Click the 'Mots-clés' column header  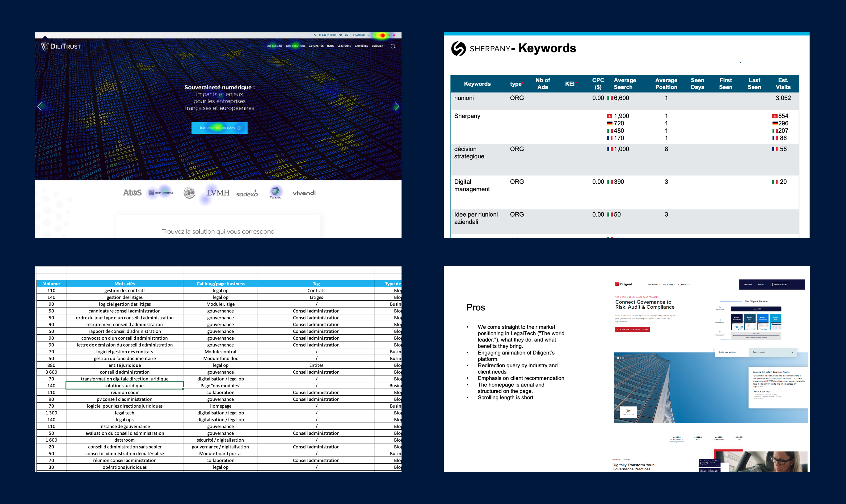125,284
